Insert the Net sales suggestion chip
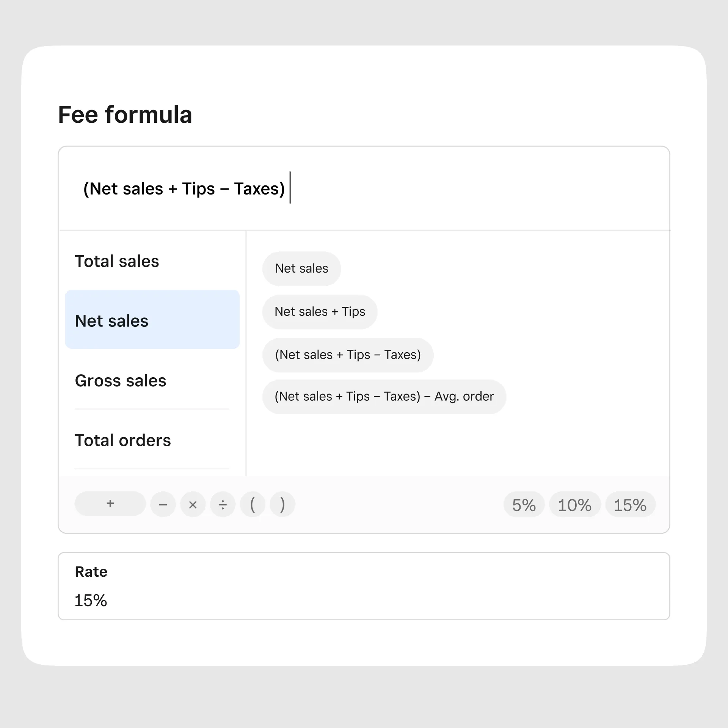Screen dimensions: 728x728 (x=301, y=268)
